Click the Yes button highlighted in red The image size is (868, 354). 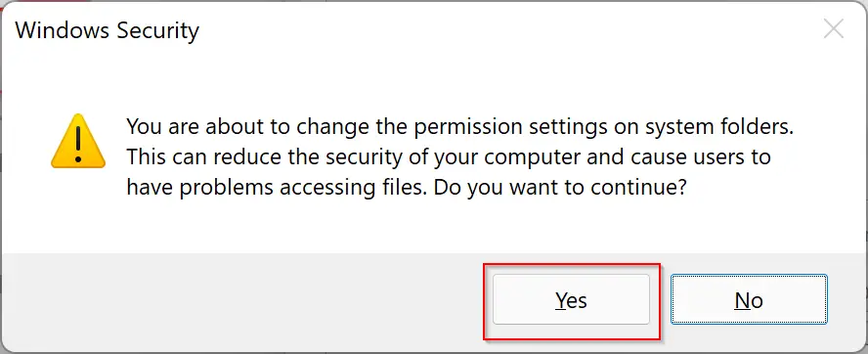(571, 299)
